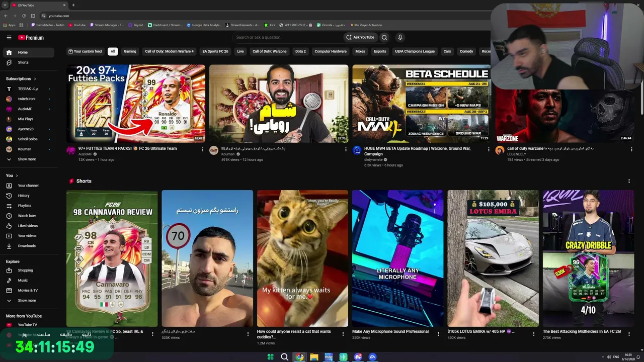Screen dimensions: 644x362
Task: Open Mia Plays subscription channel
Action: (x=28, y=119)
